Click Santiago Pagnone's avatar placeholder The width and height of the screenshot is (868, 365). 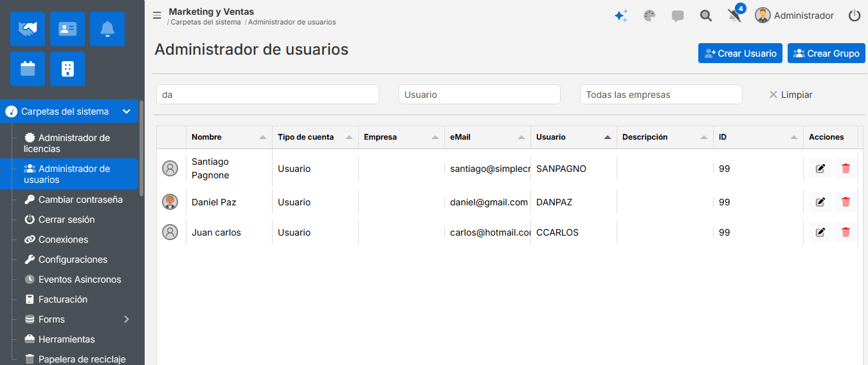pyautogui.click(x=170, y=169)
